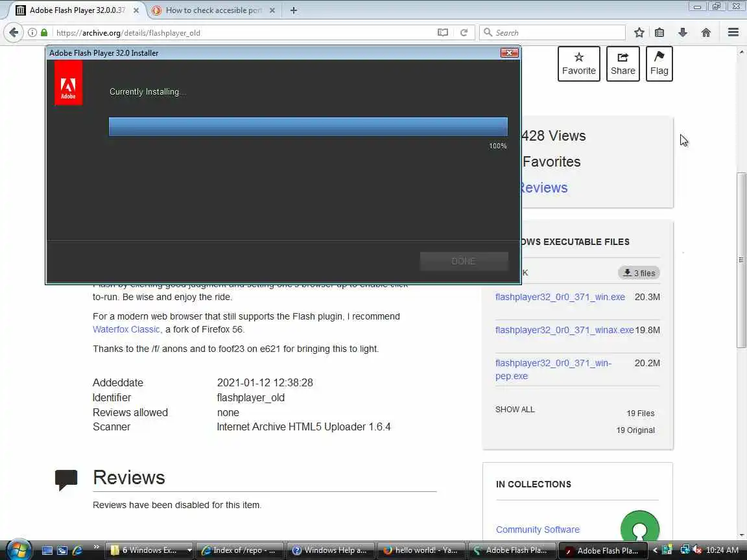Launch Internet Explorer from quick launch
The height and width of the screenshot is (560, 747).
coord(77,550)
